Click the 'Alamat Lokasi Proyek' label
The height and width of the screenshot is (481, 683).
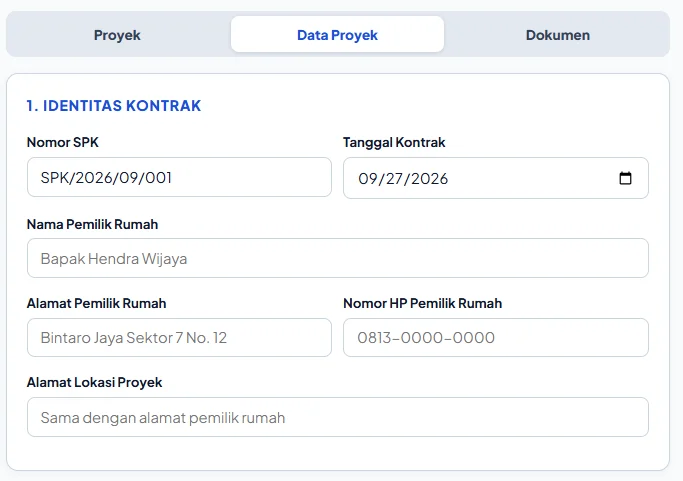click(x=95, y=382)
